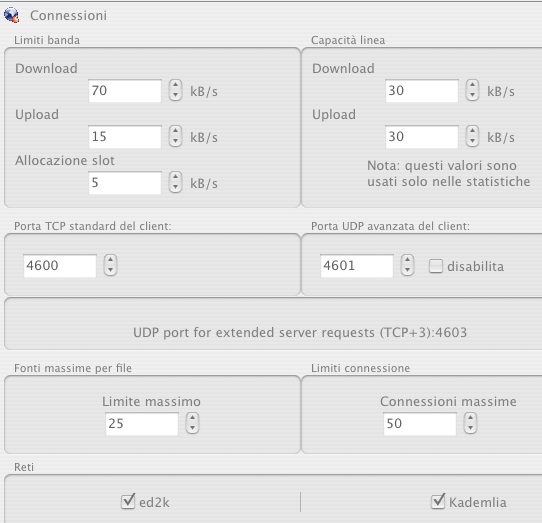Increase Allocazione slot value with up arrow
The height and width of the screenshot is (523, 542).
(176, 177)
